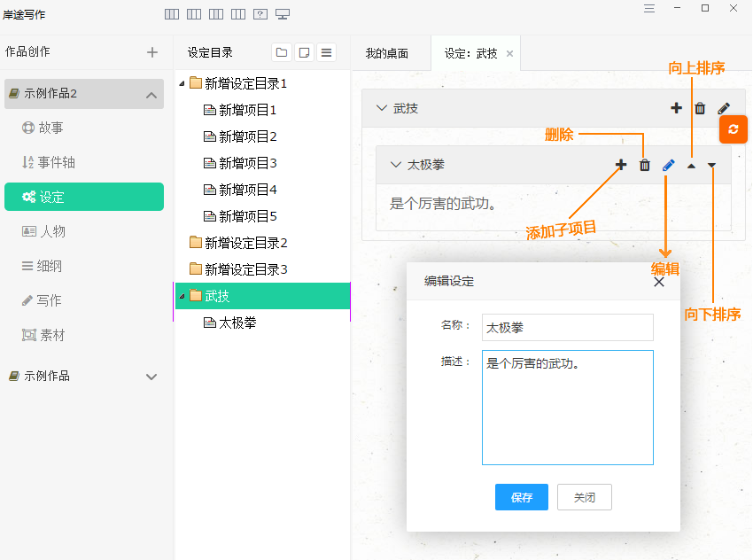Collapse the 武技 tree node arrow
Screen dimensions: 753x560
tap(182, 296)
